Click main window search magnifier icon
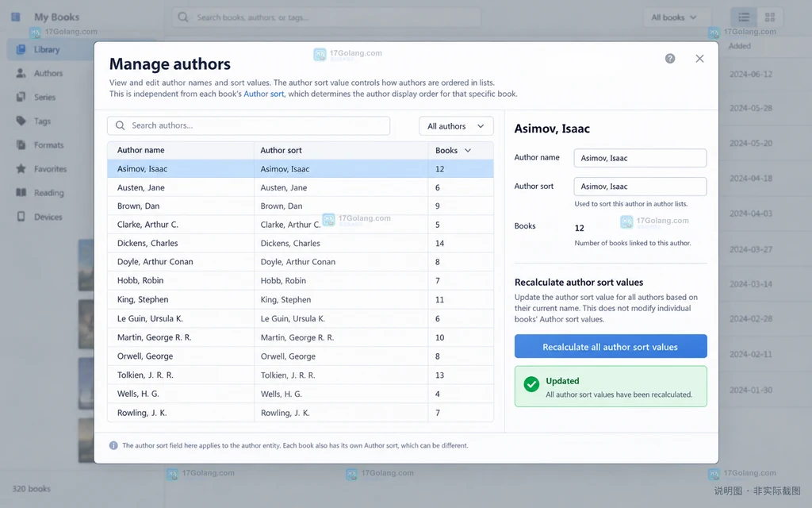Image resolution: width=812 pixels, height=508 pixels. pyautogui.click(x=183, y=17)
